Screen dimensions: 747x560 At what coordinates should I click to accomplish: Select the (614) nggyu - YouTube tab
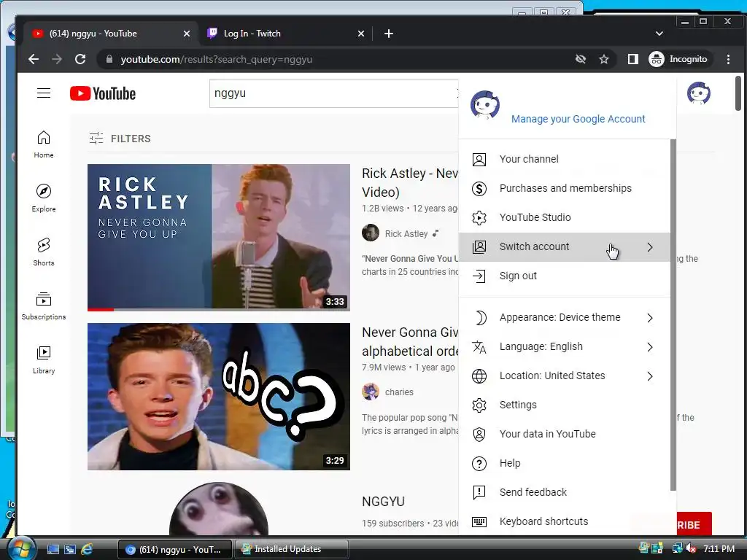click(x=109, y=34)
